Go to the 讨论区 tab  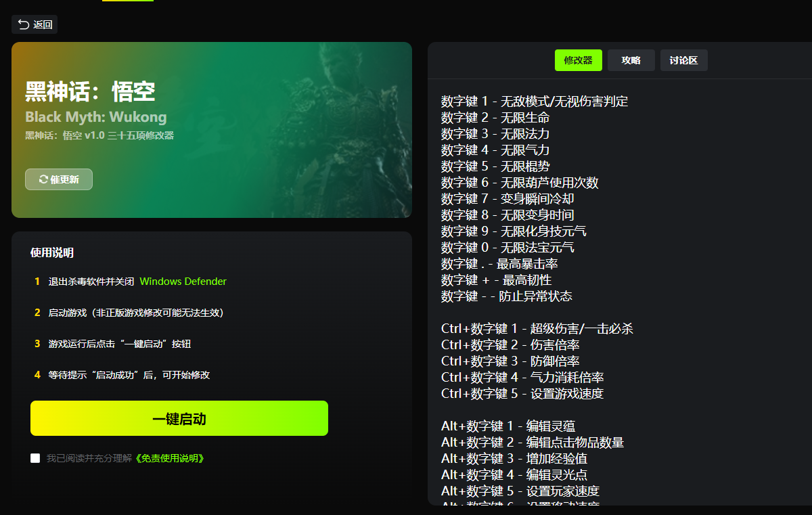683,60
